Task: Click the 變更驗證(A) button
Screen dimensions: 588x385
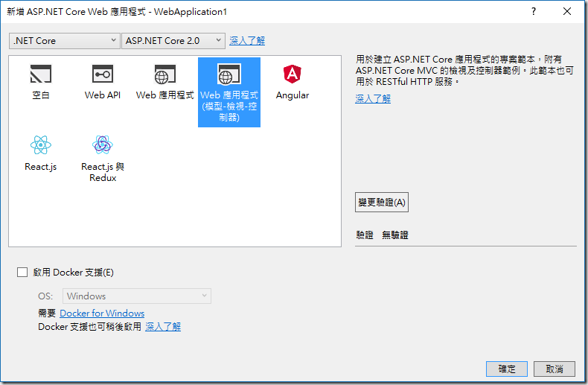Action: [x=382, y=203]
